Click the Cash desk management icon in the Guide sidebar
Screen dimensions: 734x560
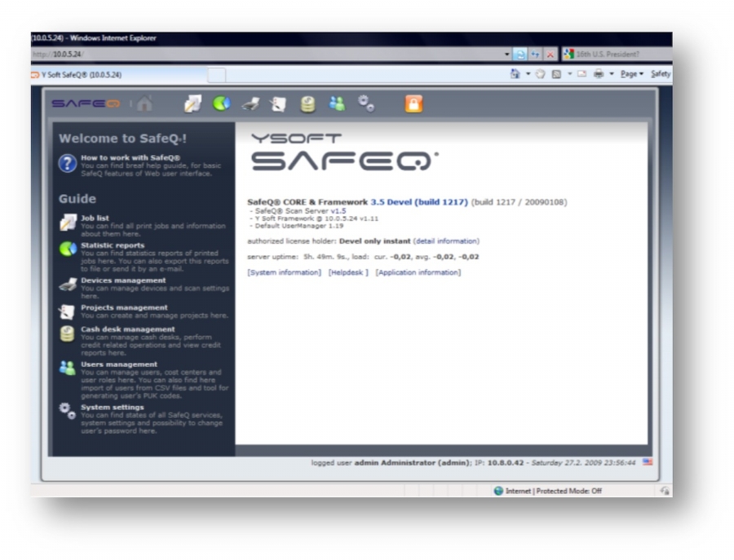tap(67, 334)
